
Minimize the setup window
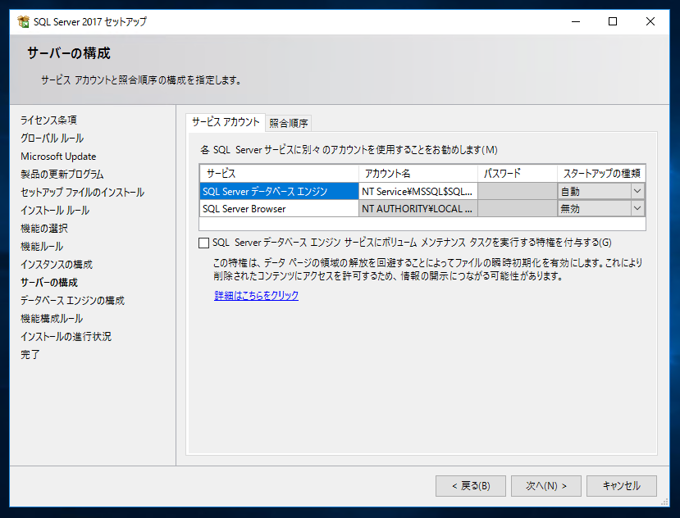tap(575, 21)
